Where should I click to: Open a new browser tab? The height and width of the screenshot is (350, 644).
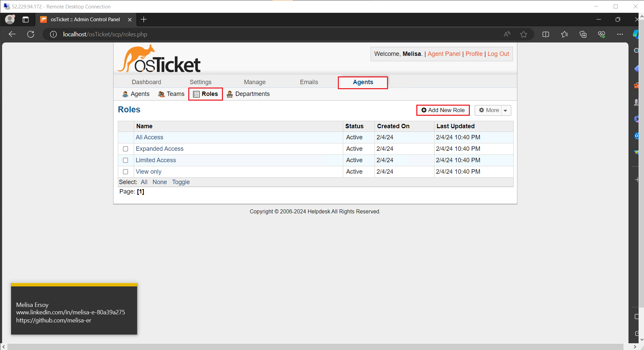(144, 20)
